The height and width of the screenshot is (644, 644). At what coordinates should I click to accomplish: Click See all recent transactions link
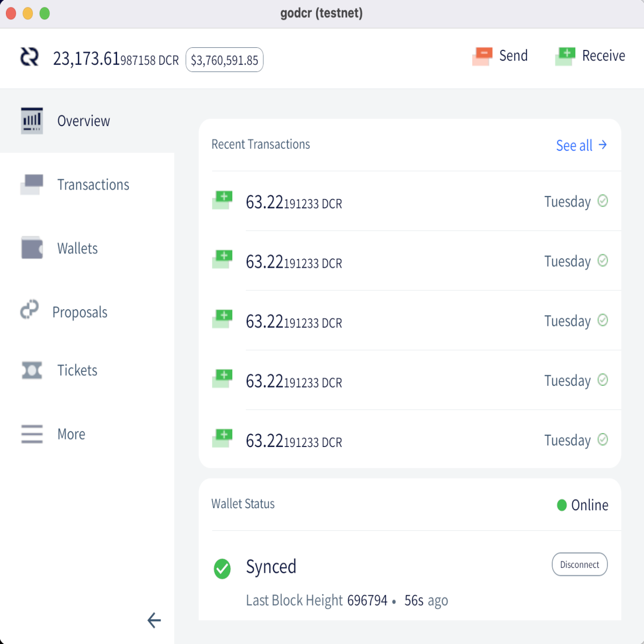click(582, 145)
